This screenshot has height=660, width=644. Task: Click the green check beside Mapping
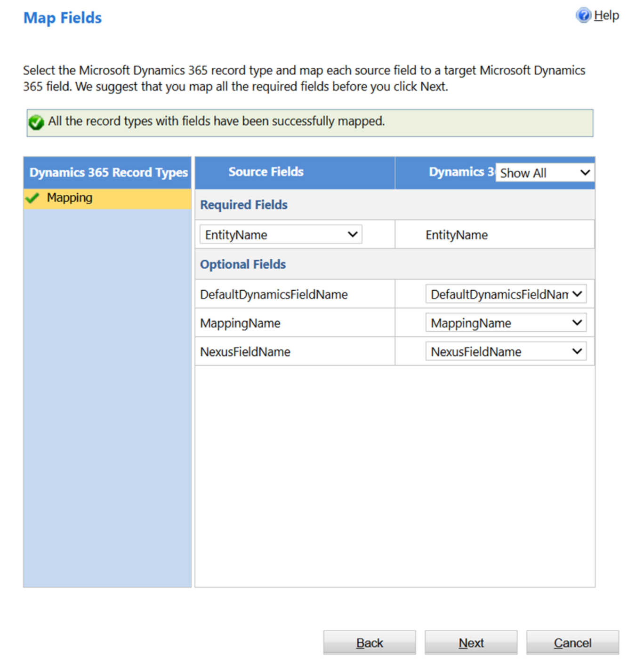pos(33,198)
